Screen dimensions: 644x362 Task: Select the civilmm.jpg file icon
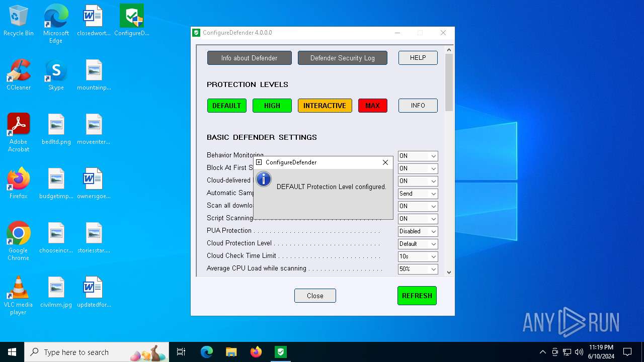pos(56,292)
